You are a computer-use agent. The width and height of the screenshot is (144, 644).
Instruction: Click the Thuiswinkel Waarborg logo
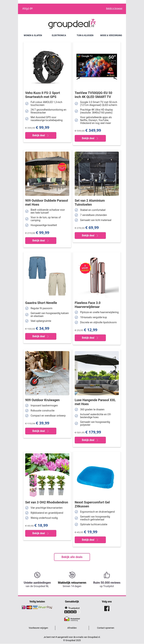(72, 619)
